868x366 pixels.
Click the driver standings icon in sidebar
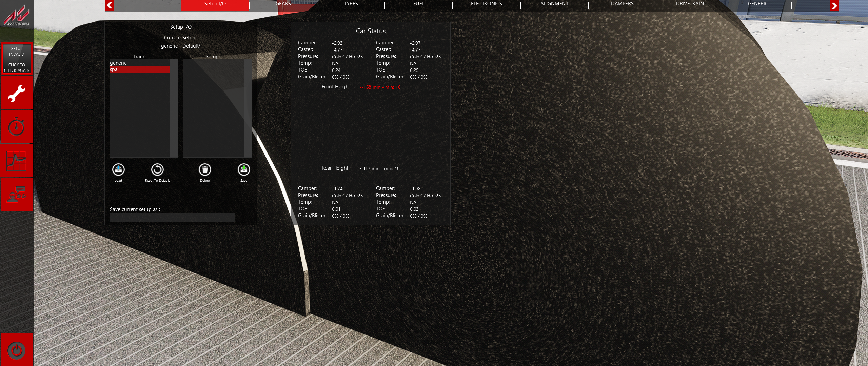17,195
